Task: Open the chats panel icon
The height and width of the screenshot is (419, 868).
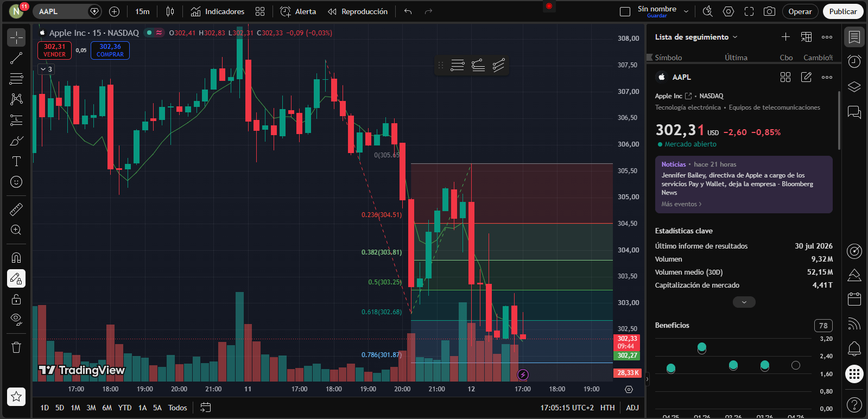Action: click(854, 112)
